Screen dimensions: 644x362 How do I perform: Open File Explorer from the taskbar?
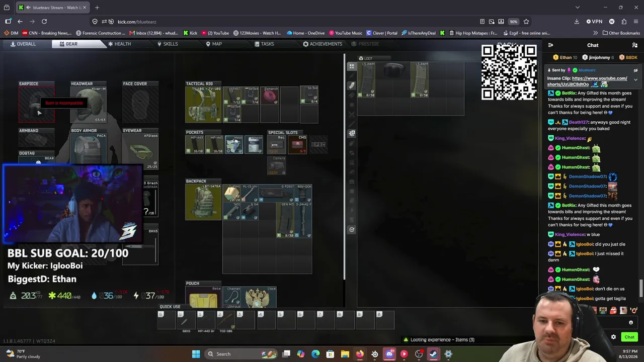pos(345,354)
